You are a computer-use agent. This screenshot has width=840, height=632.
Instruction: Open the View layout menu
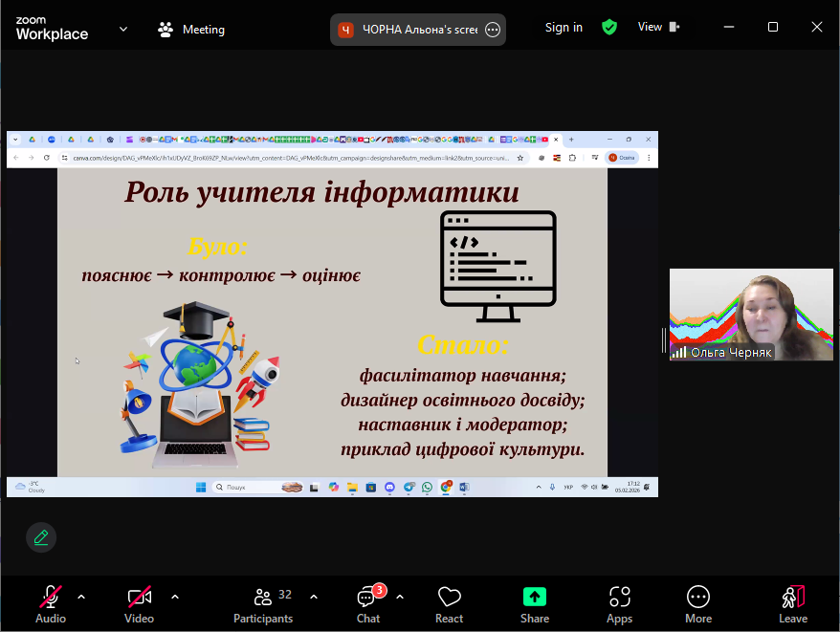point(658,28)
